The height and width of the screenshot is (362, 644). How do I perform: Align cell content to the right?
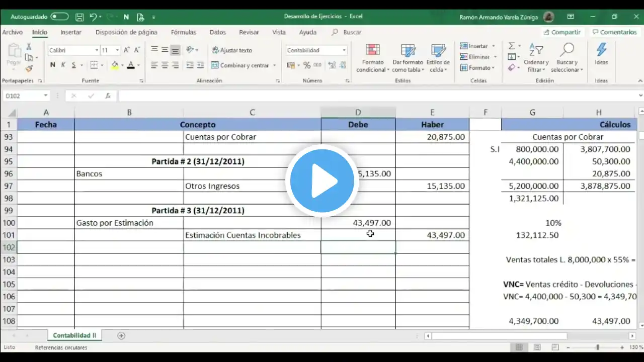click(175, 65)
